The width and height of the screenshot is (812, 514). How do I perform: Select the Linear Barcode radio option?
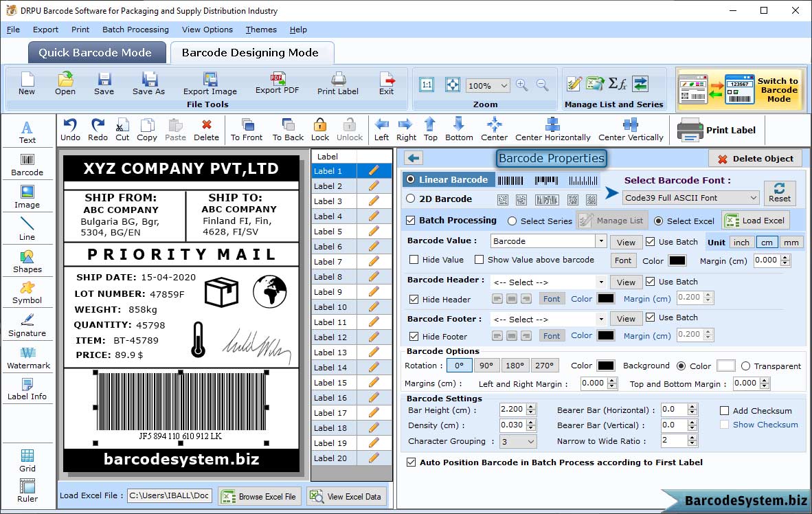point(411,179)
